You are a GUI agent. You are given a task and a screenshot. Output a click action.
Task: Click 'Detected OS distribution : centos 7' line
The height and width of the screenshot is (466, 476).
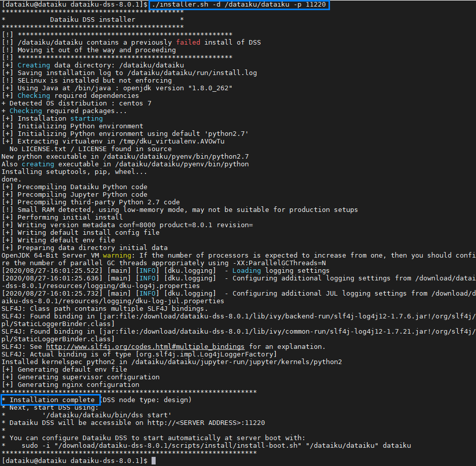point(77,103)
